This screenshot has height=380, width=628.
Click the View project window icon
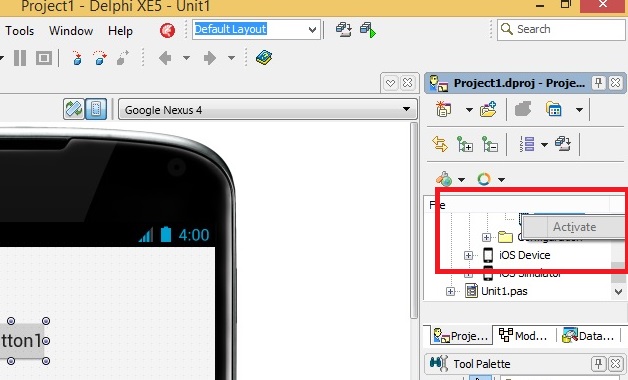click(x=554, y=109)
